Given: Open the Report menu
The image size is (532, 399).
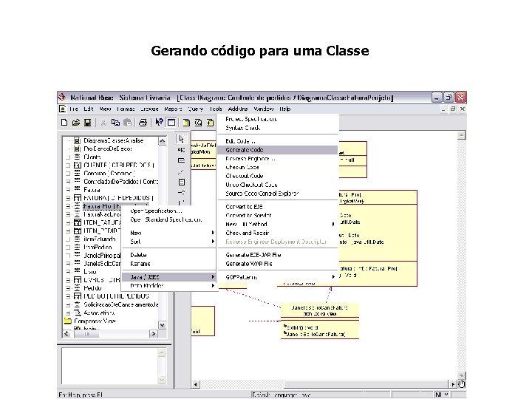Looking at the screenshot, I should [173, 109].
